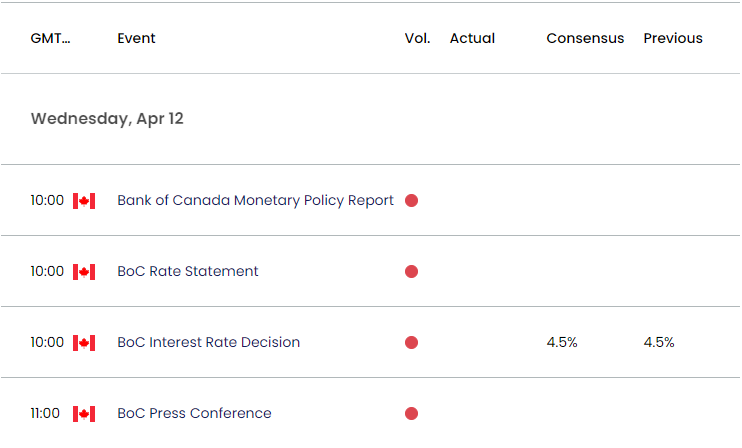Open the BoC Interest Rate Decision event
The height and width of the screenshot is (448, 742).
click(x=208, y=343)
